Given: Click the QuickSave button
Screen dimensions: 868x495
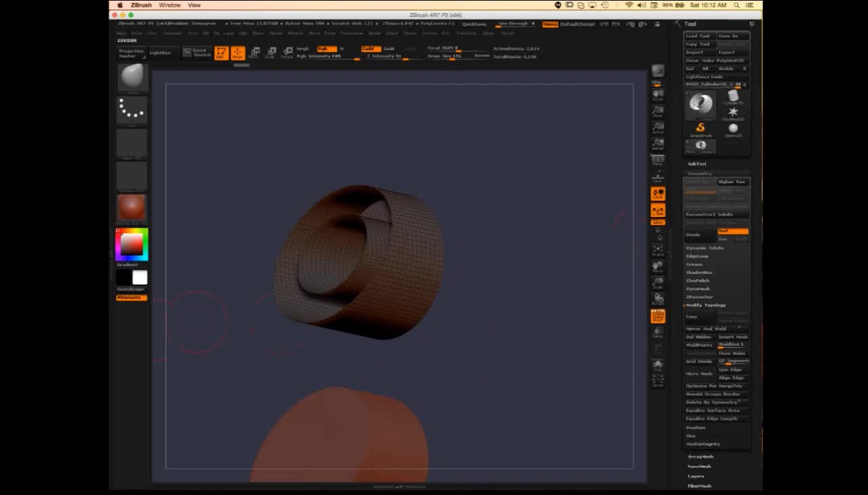Looking at the screenshot, I should pos(475,24).
